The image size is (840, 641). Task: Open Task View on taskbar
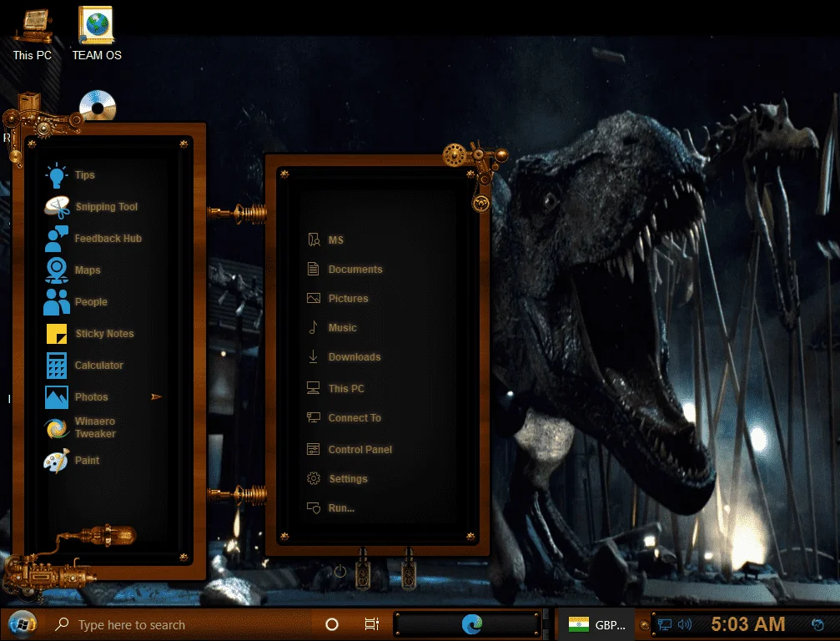pyautogui.click(x=372, y=624)
